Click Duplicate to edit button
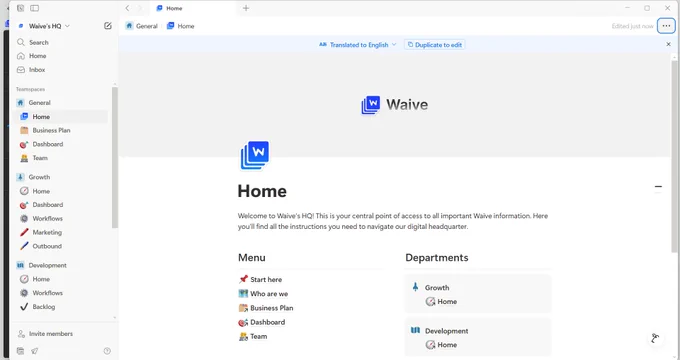The image size is (680, 360). click(435, 45)
